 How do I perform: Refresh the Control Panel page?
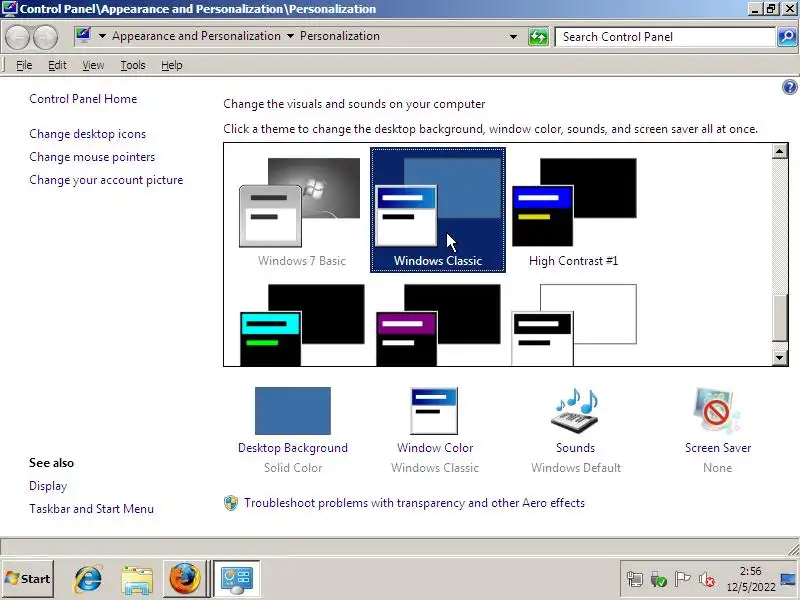pos(538,37)
